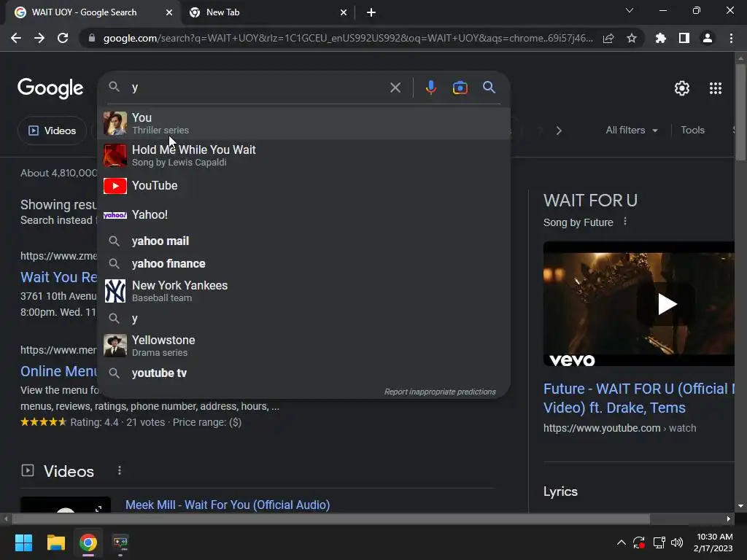The width and height of the screenshot is (747, 560).
Task: Reload the current page
Action: [63, 38]
